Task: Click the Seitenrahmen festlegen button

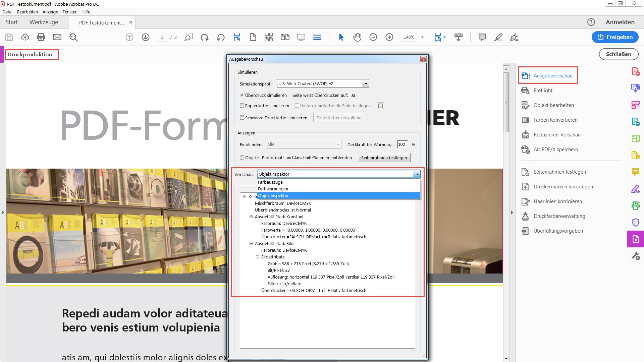Action: 384,158
